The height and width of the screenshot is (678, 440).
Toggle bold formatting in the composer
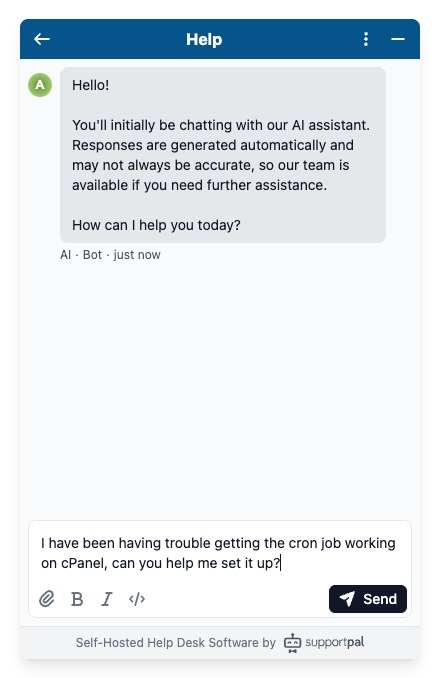point(77,599)
